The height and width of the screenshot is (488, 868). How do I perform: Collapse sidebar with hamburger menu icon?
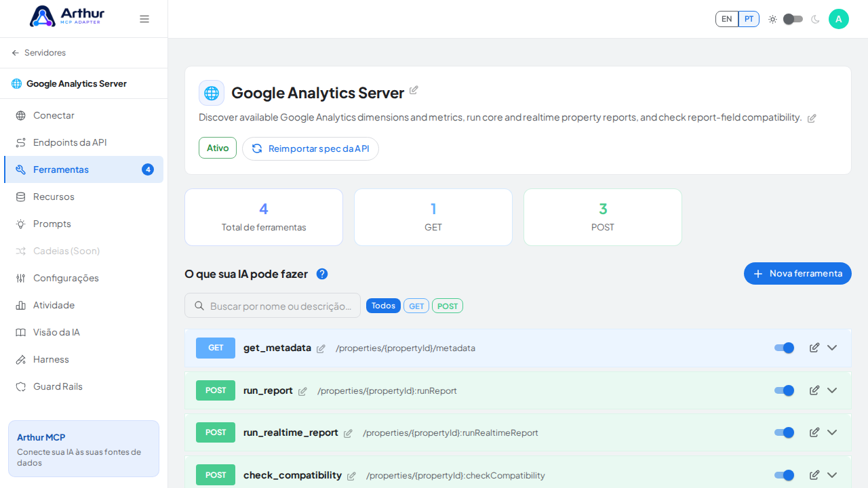point(144,19)
